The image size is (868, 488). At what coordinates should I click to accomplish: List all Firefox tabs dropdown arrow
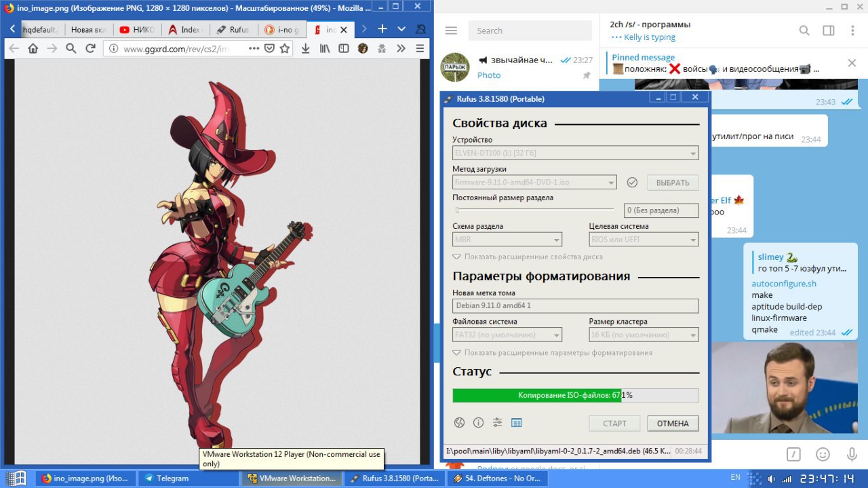pyautogui.click(x=401, y=29)
